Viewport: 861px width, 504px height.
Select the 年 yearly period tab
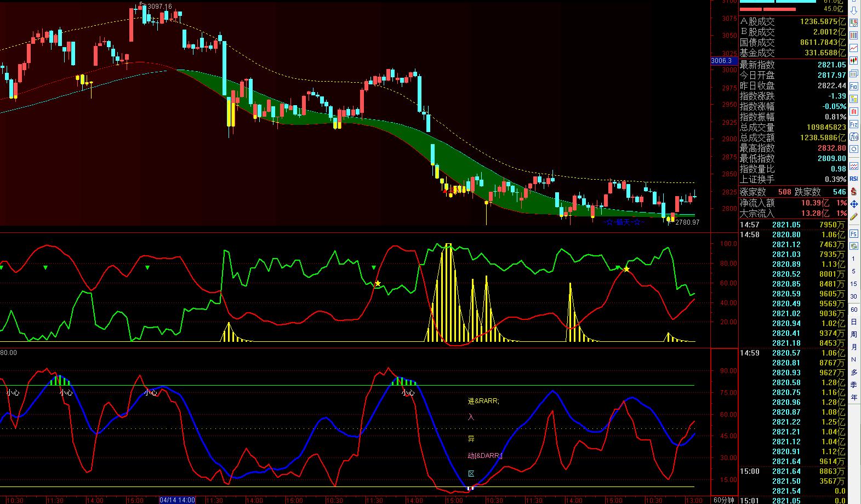[853, 397]
